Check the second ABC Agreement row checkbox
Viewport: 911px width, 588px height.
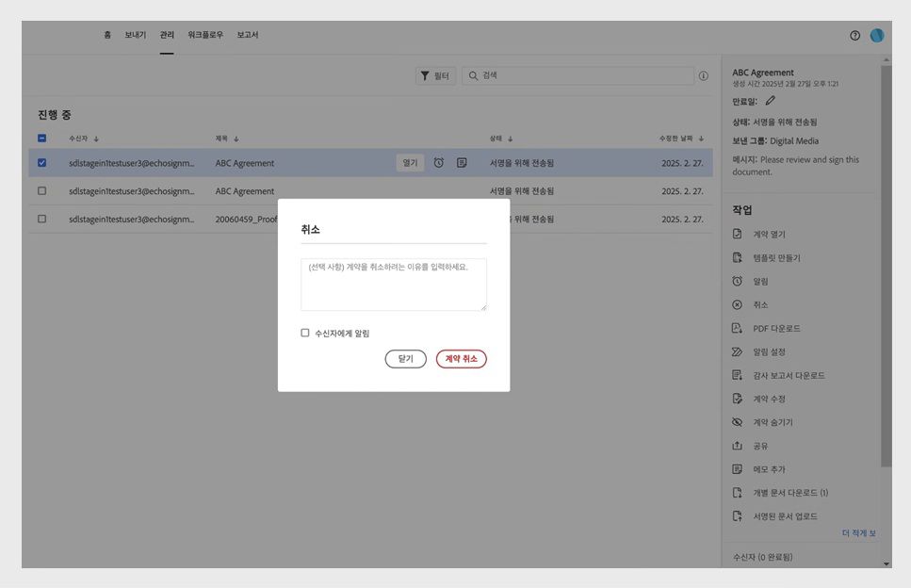41,190
